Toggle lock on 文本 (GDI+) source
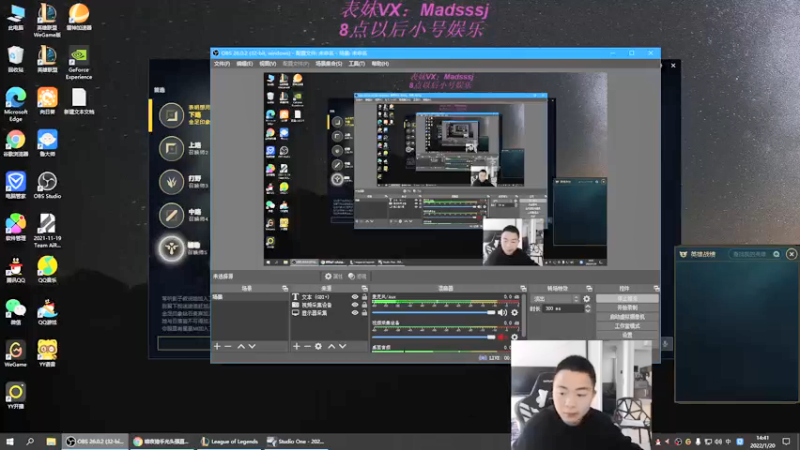 (364, 296)
